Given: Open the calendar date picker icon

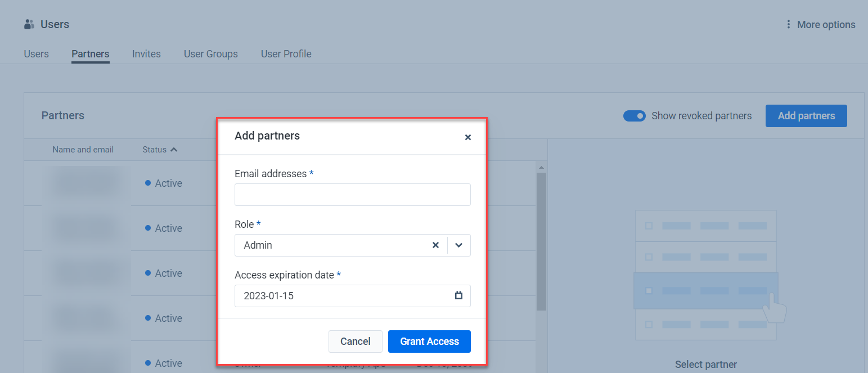Looking at the screenshot, I should 458,295.
